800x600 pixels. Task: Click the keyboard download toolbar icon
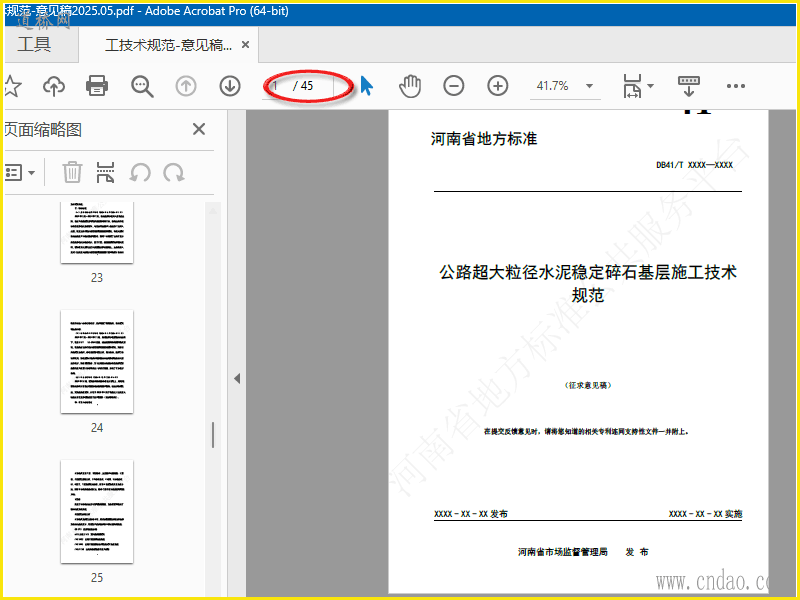[688, 86]
